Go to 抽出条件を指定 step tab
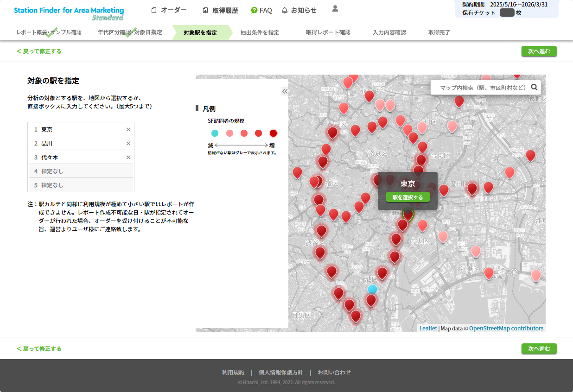573x392 pixels. (x=260, y=32)
